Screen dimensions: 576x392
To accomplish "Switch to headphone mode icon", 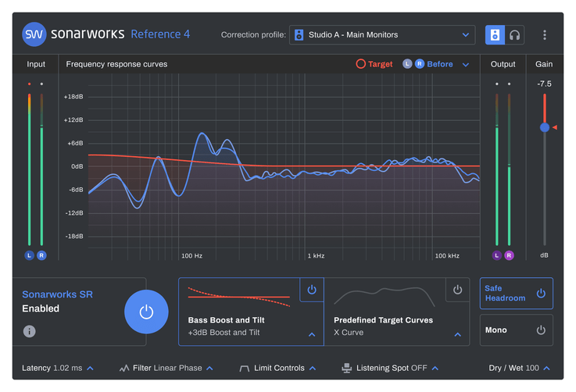I will [x=514, y=34].
